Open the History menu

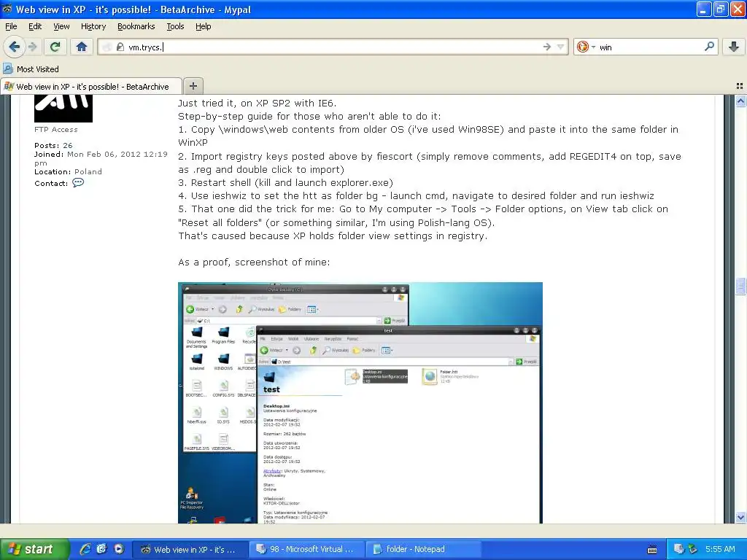(93, 26)
